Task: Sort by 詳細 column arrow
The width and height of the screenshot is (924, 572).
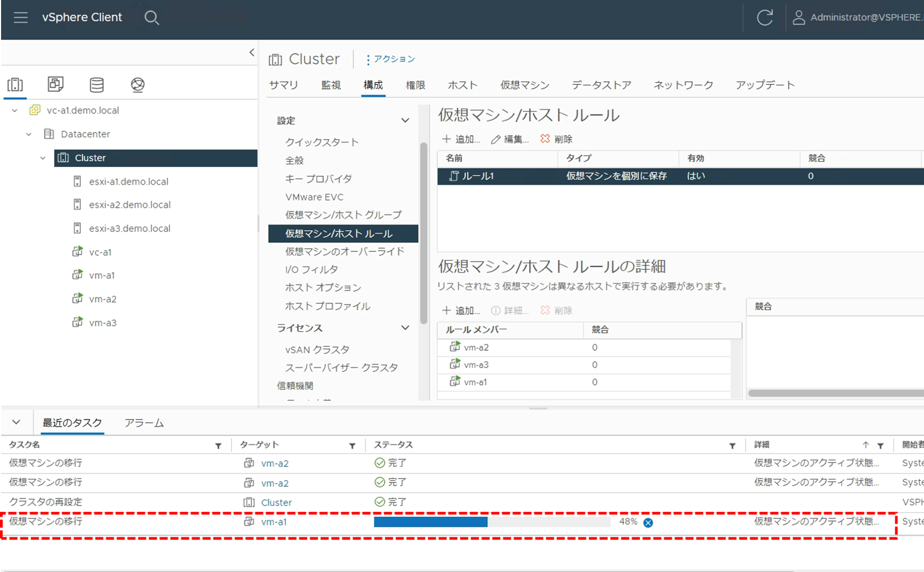Action: [866, 445]
